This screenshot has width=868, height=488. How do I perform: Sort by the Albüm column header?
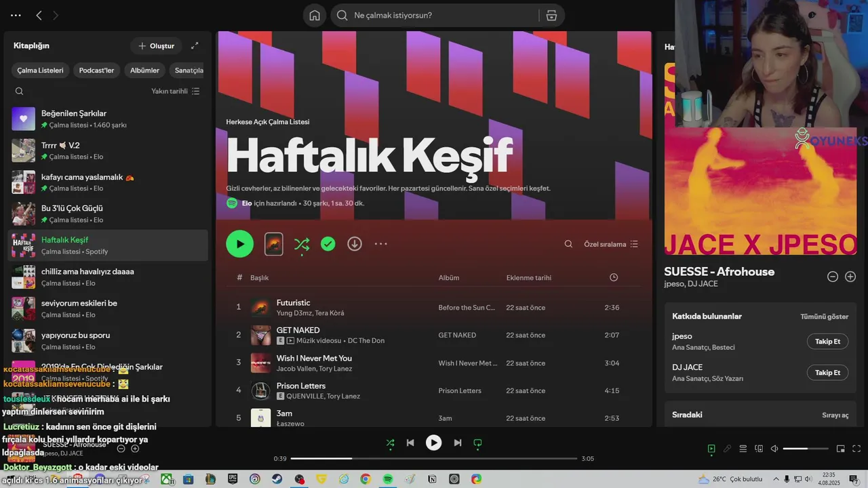click(449, 278)
